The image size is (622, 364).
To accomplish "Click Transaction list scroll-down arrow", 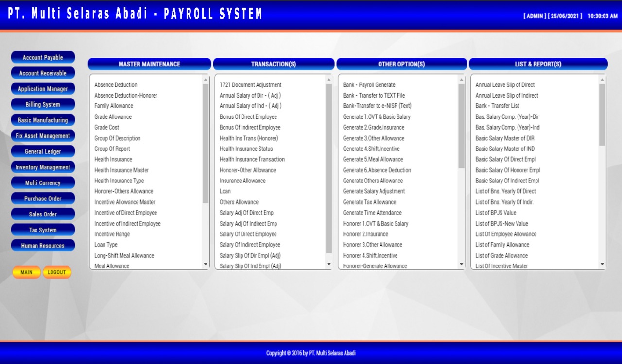I will pyautogui.click(x=329, y=265).
